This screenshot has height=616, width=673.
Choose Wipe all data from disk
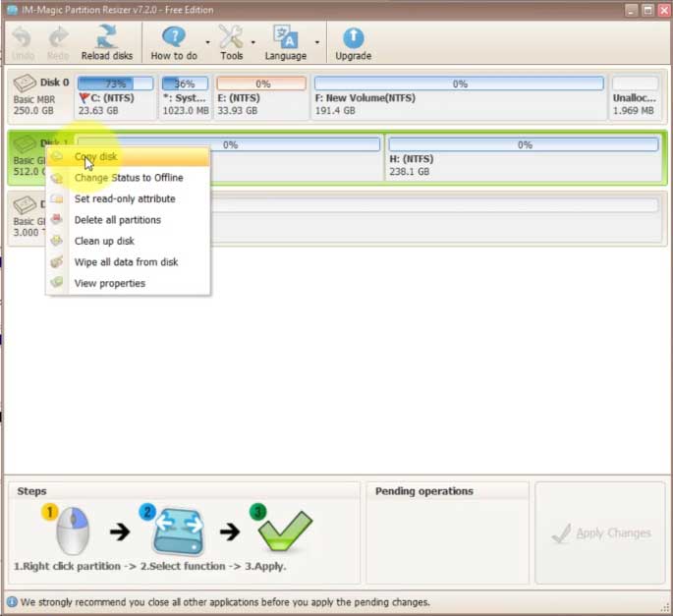(128, 262)
